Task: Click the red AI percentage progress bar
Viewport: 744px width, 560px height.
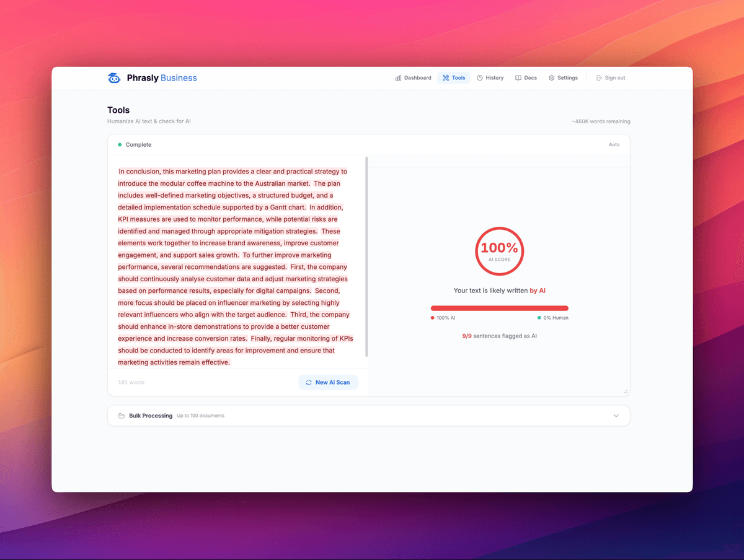Action: click(500, 308)
